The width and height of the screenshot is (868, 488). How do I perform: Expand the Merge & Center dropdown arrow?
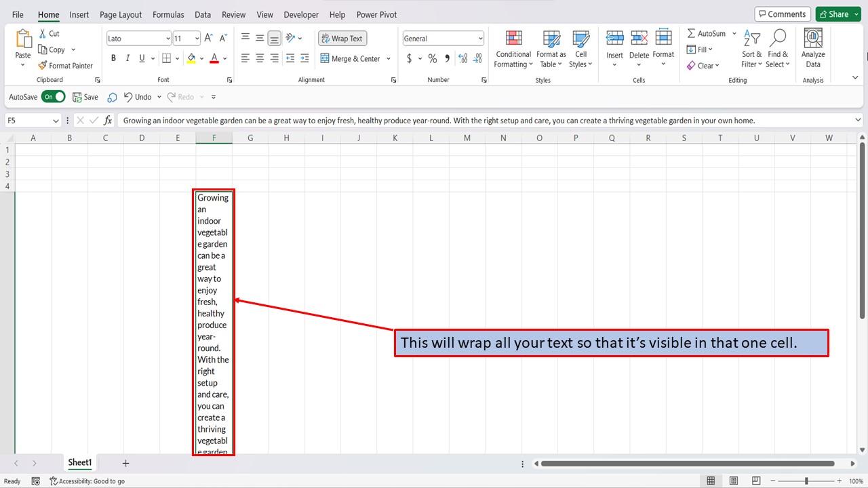pyautogui.click(x=388, y=58)
